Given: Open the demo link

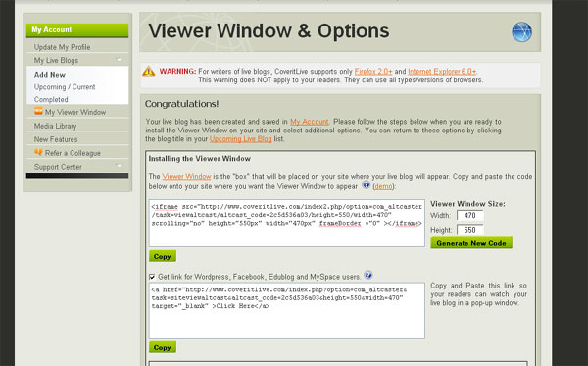Looking at the screenshot, I should click(383, 186).
